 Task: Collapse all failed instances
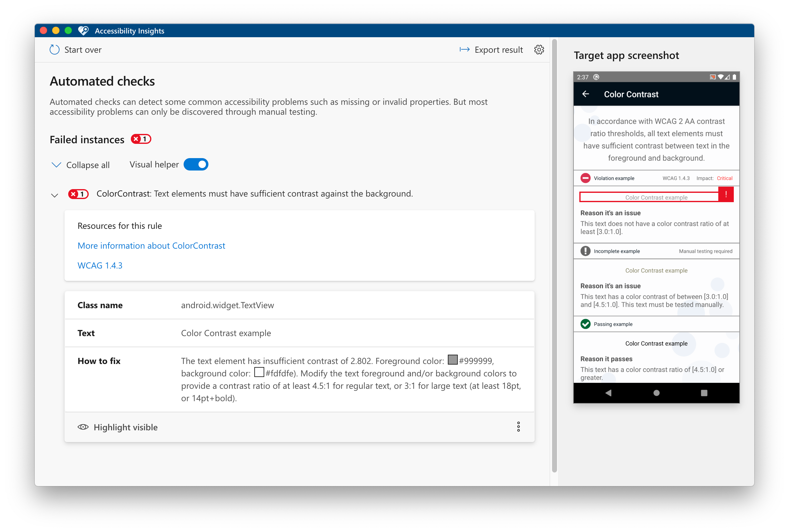coord(80,165)
